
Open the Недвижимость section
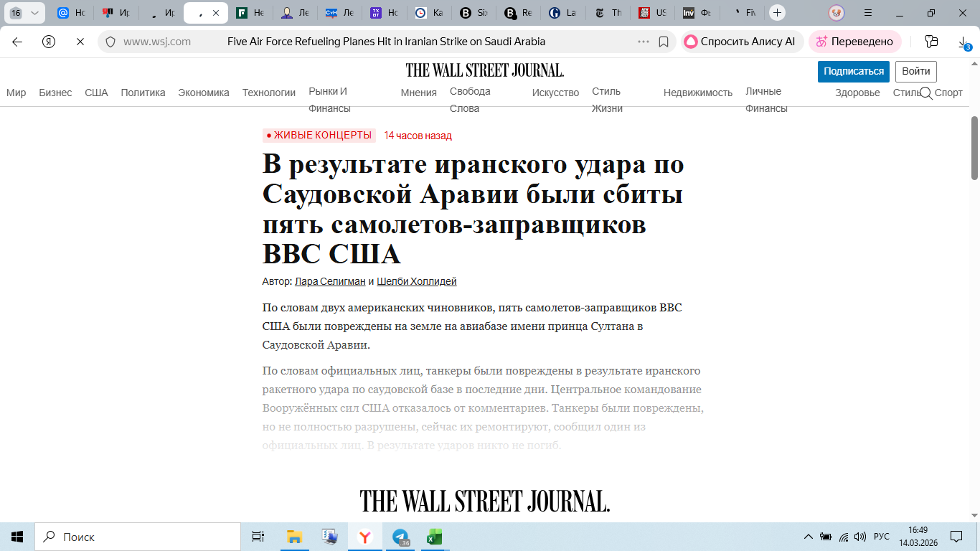coord(698,93)
